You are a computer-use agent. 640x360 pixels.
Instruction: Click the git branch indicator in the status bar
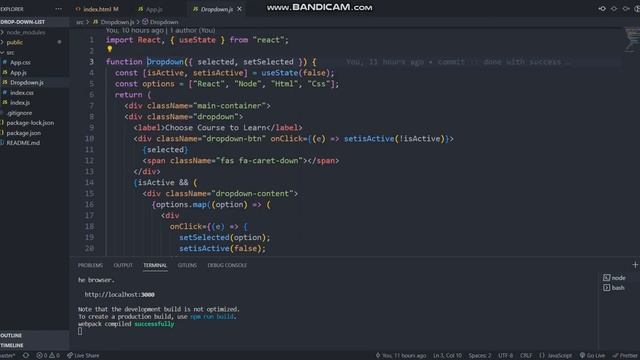[x=7, y=356]
